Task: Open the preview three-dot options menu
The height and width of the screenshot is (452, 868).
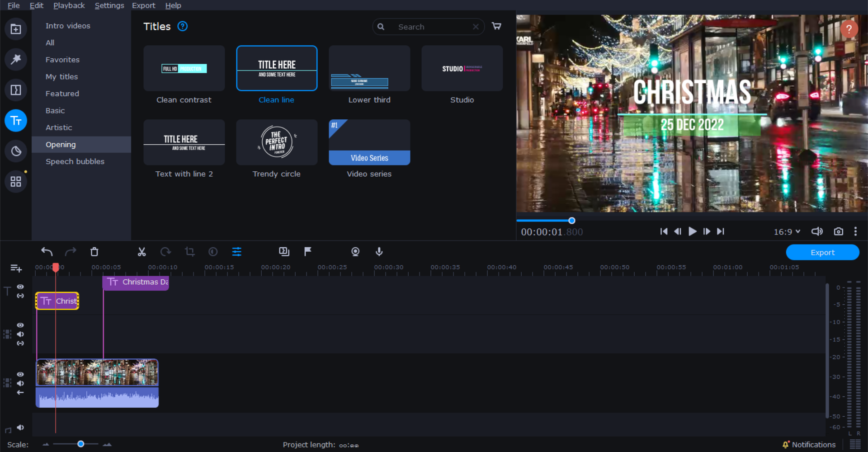Action: click(x=855, y=231)
